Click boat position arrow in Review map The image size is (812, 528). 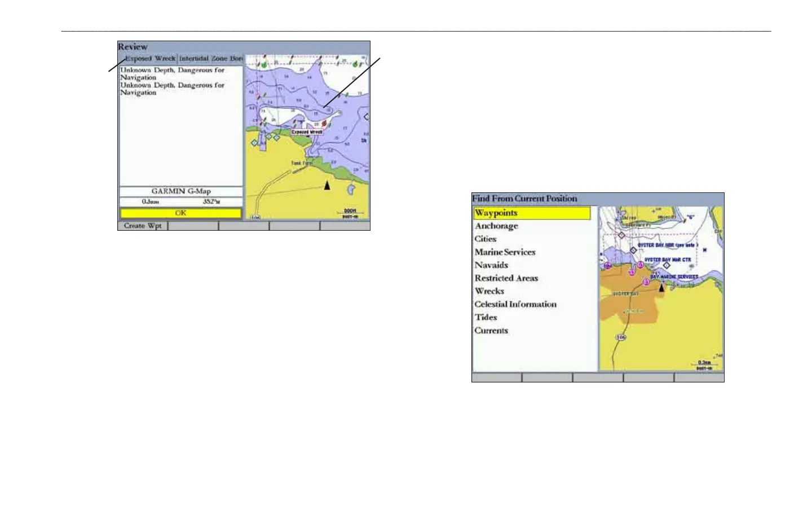(x=327, y=185)
